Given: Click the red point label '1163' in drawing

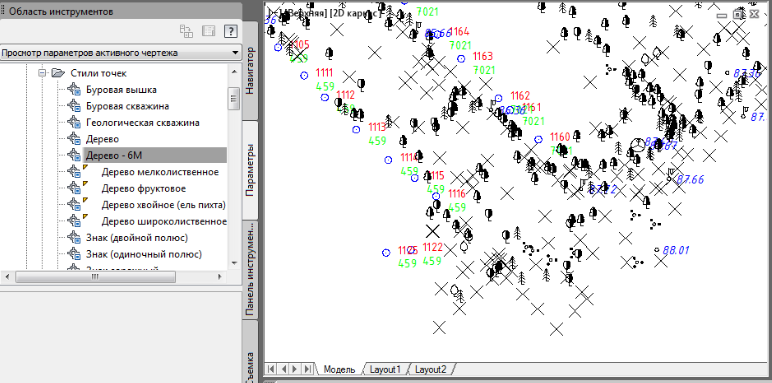Looking at the screenshot, I should (x=482, y=56).
